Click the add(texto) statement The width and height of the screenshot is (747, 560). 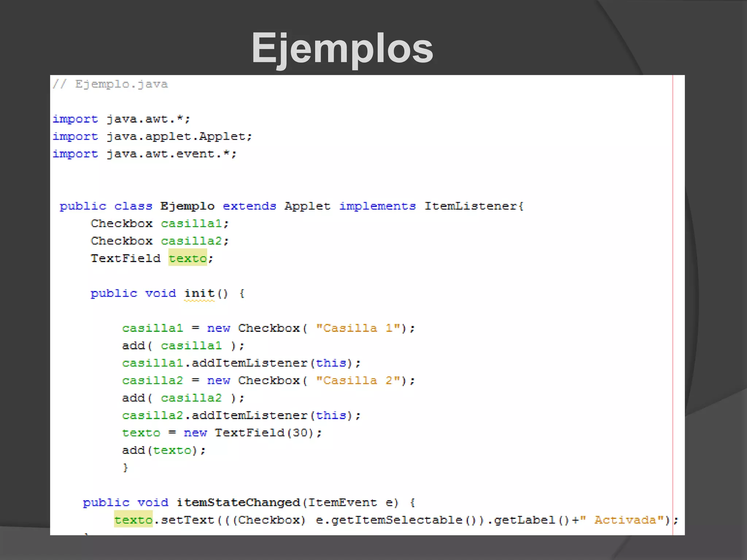coord(164,450)
